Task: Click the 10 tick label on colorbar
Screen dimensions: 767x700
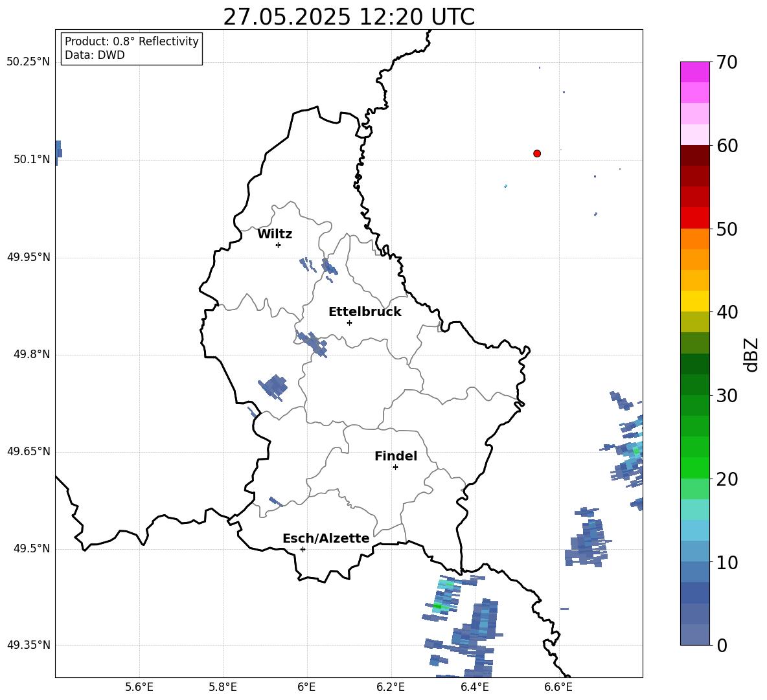Action: [727, 563]
